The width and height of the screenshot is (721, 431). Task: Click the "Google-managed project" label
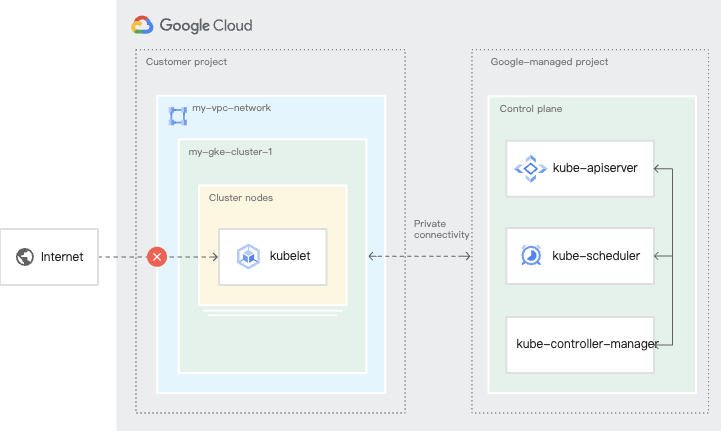click(x=549, y=62)
